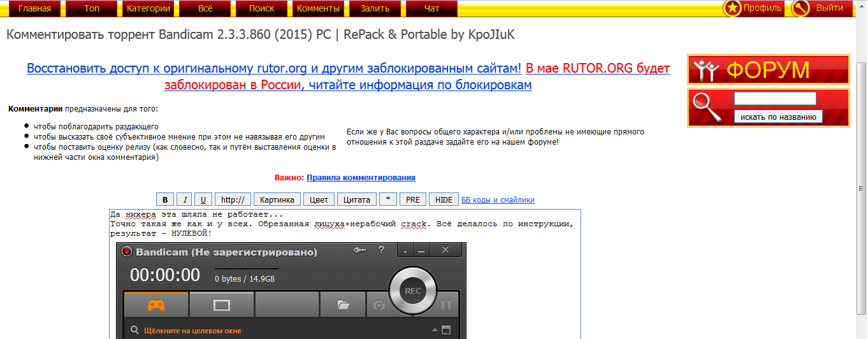868x339 pixels.
Task: Insert quote with Цитата button
Action: (357, 199)
